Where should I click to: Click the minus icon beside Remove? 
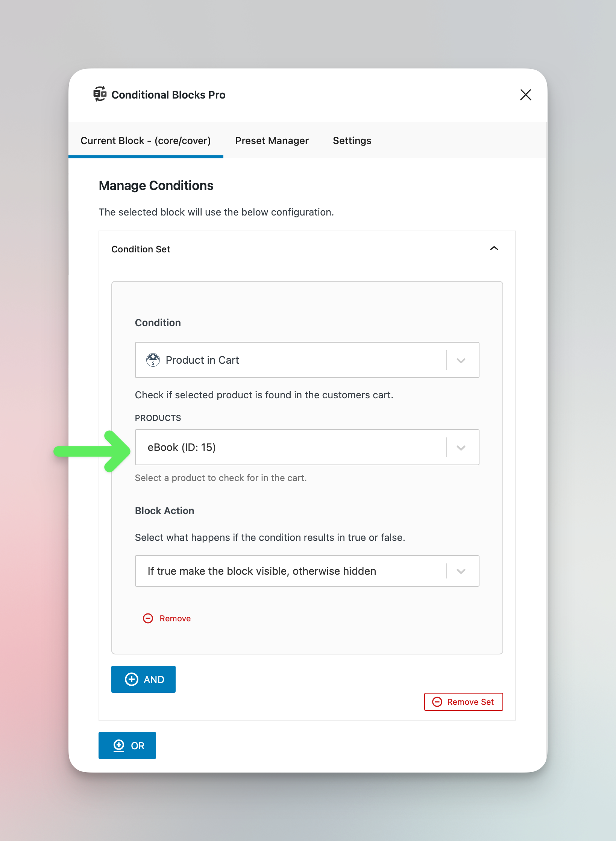(x=148, y=618)
